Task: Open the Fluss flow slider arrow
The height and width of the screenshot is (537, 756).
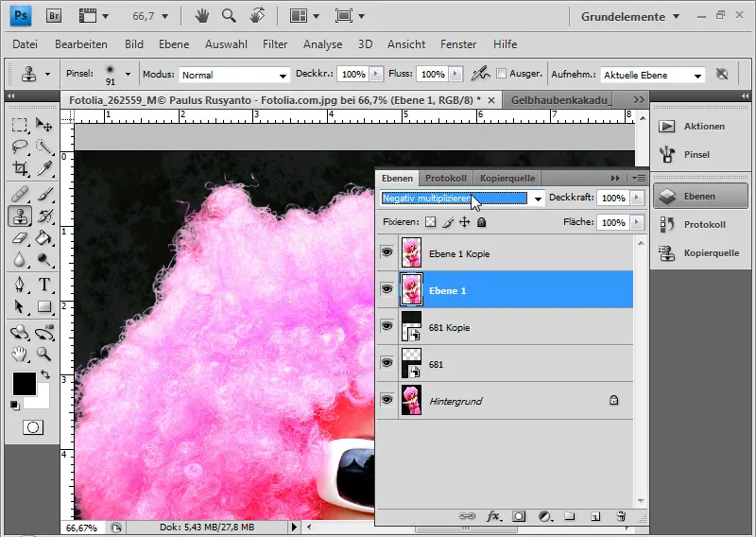Action: (x=455, y=74)
